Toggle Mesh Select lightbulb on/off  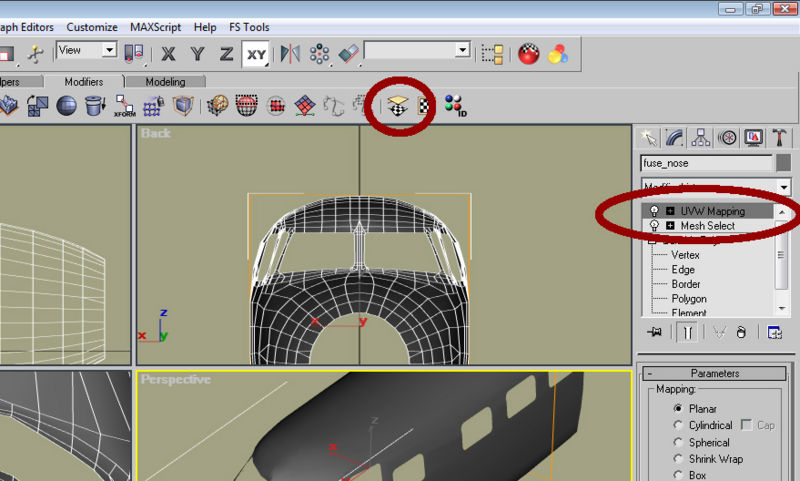pyautogui.click(x=654, y=225)
